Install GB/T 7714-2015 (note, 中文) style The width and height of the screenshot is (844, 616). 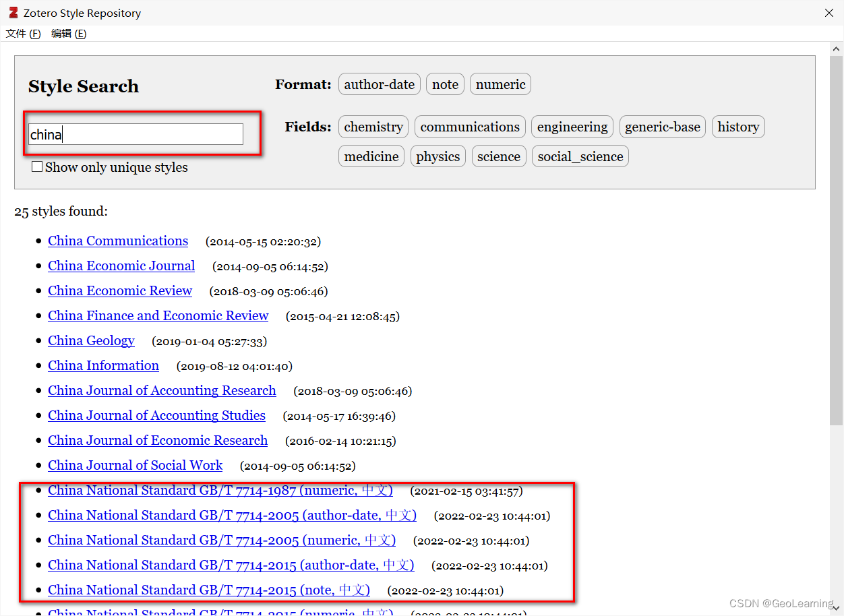tap(209, 590)
